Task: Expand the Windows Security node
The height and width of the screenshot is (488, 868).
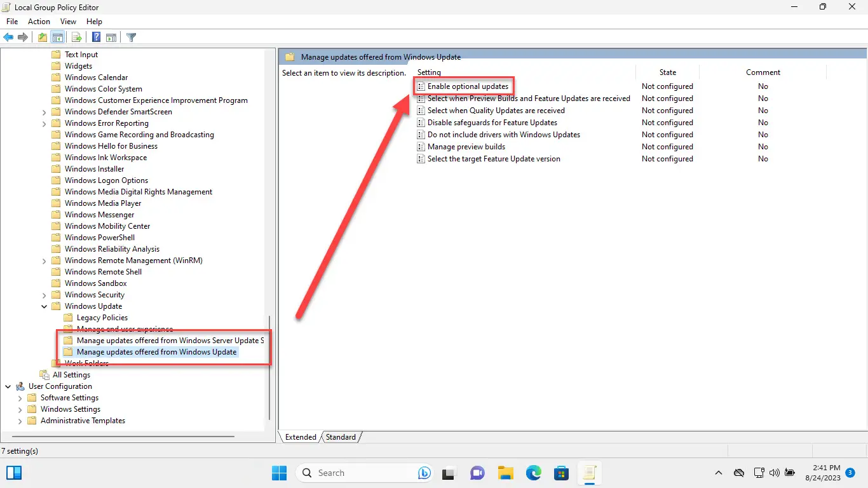Action: [x=44, y=295]
